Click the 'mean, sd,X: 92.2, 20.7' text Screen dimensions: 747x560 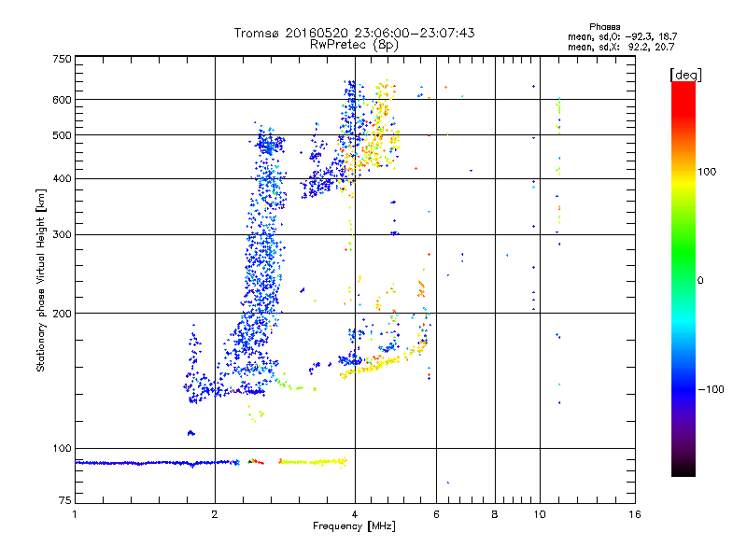pyautogui.click(x=621, y=47)
